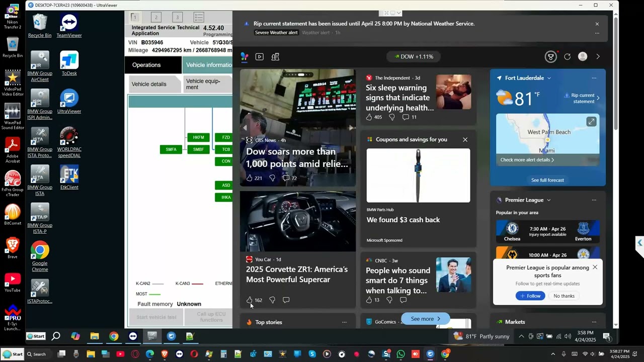
Task: Open Premier League card more options
Action: (594, 200)
